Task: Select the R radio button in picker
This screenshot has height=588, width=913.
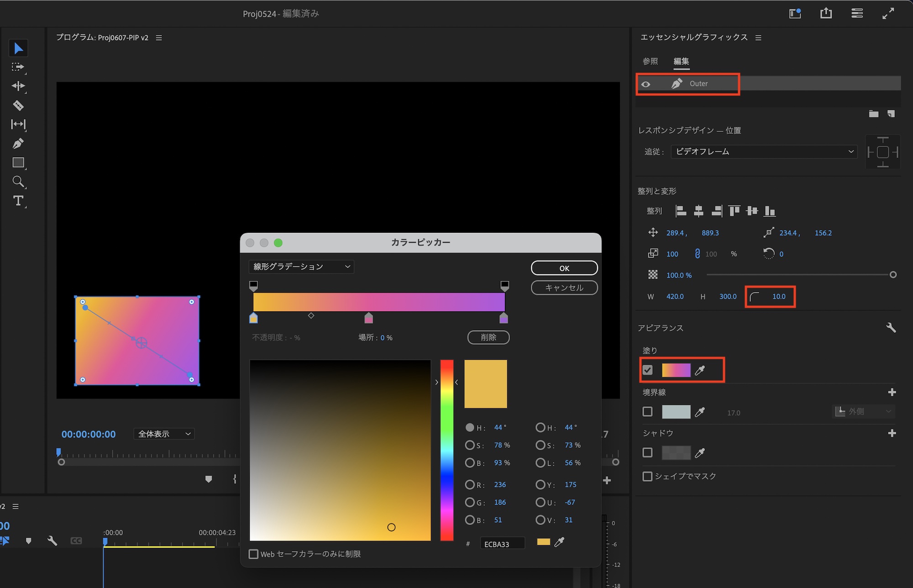Action: (x=469, y=484)
